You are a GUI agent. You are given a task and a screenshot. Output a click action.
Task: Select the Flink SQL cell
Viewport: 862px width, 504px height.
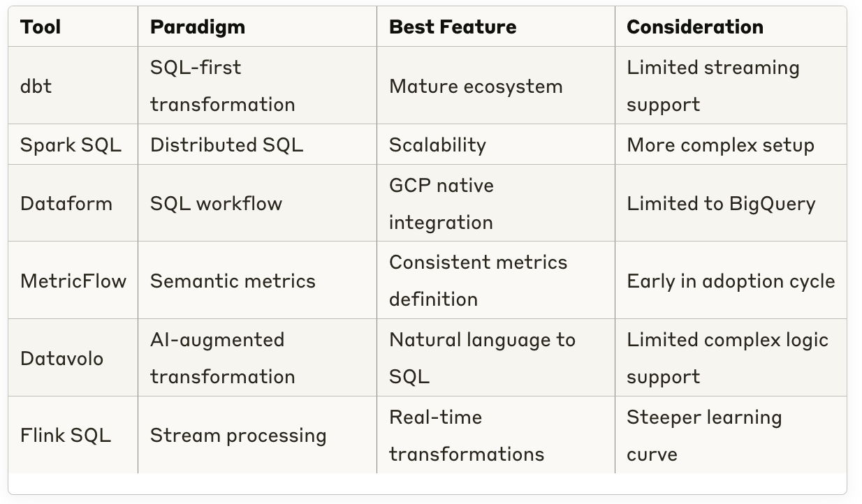tap(66, 436)
